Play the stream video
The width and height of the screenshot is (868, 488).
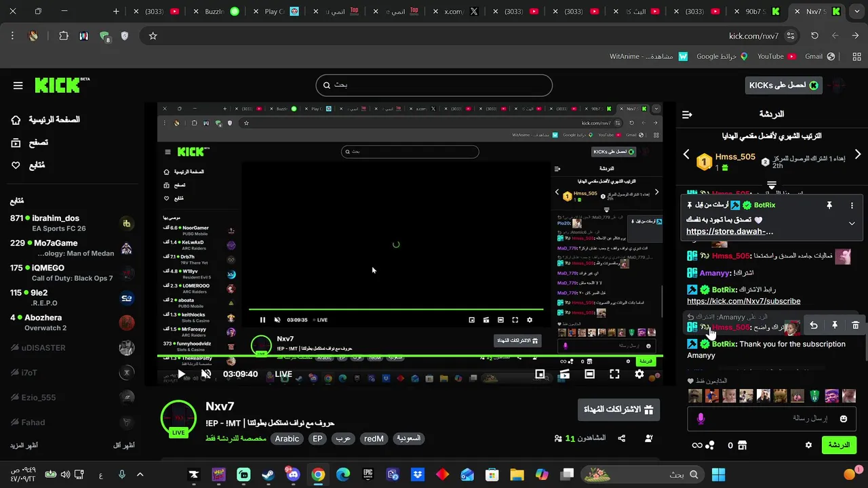click(x=181, y=374)
